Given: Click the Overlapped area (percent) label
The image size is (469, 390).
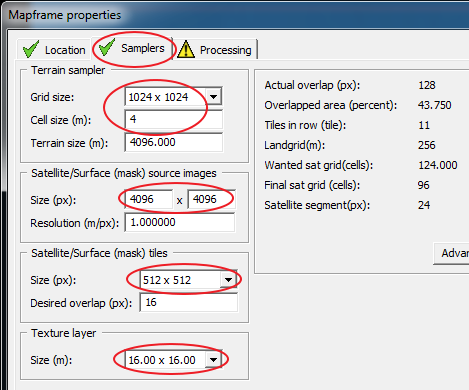Looking at the screenshot, I should click(x=331, y=105).
